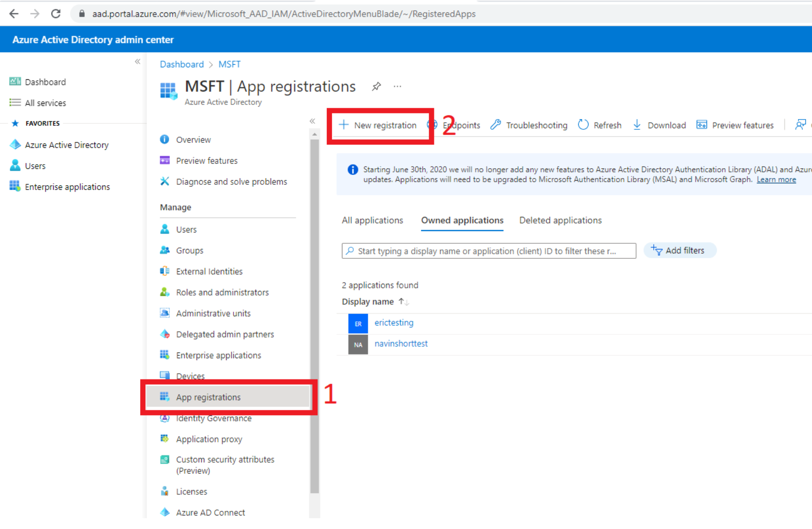The image size is (812, 529).
Task: Open the Learn more link
Action: coord(776,180)
